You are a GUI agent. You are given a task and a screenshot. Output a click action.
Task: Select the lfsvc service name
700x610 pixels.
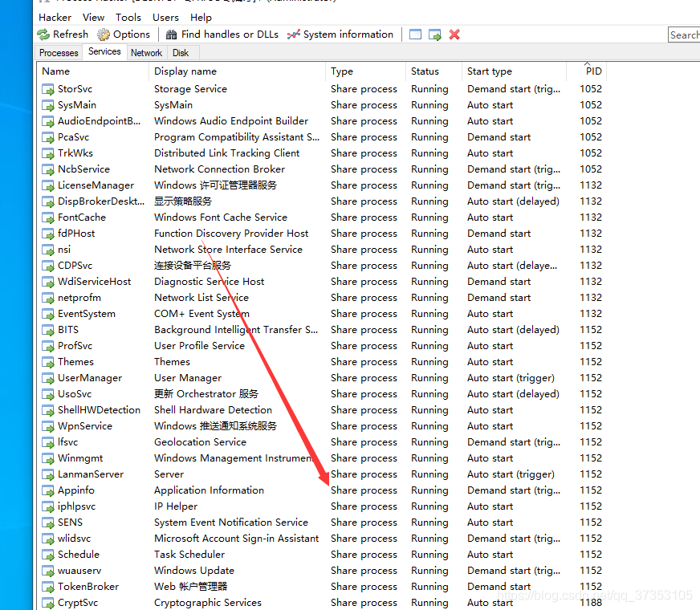click(68, 442)
